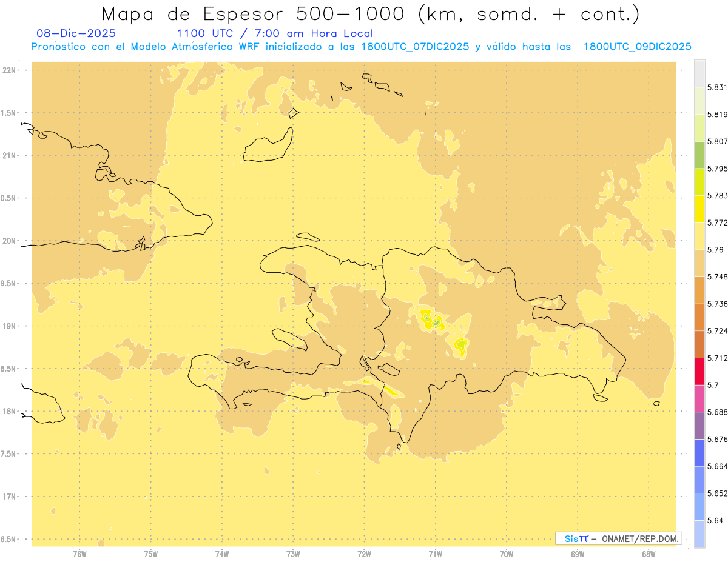Click the color bar value '5.748'
Image resolution: width=728 pixels, height=562 pixels.
coord(717,276)
